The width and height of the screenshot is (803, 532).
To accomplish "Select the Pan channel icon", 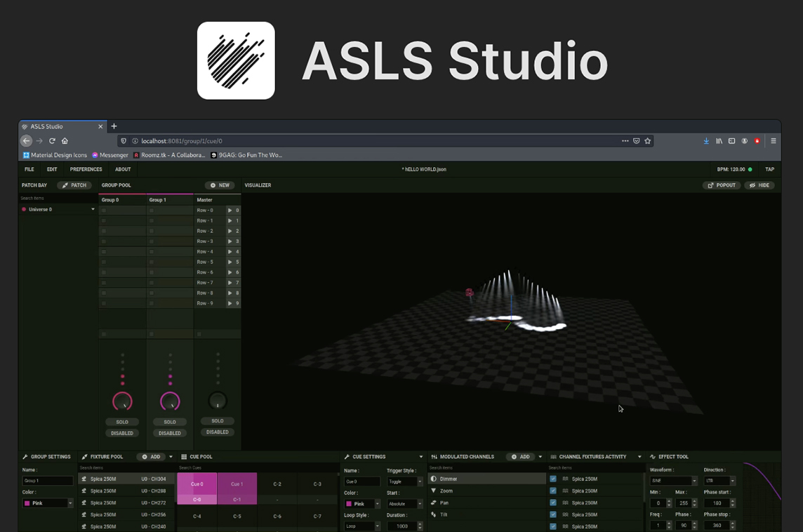I will (x=434, y=503).
